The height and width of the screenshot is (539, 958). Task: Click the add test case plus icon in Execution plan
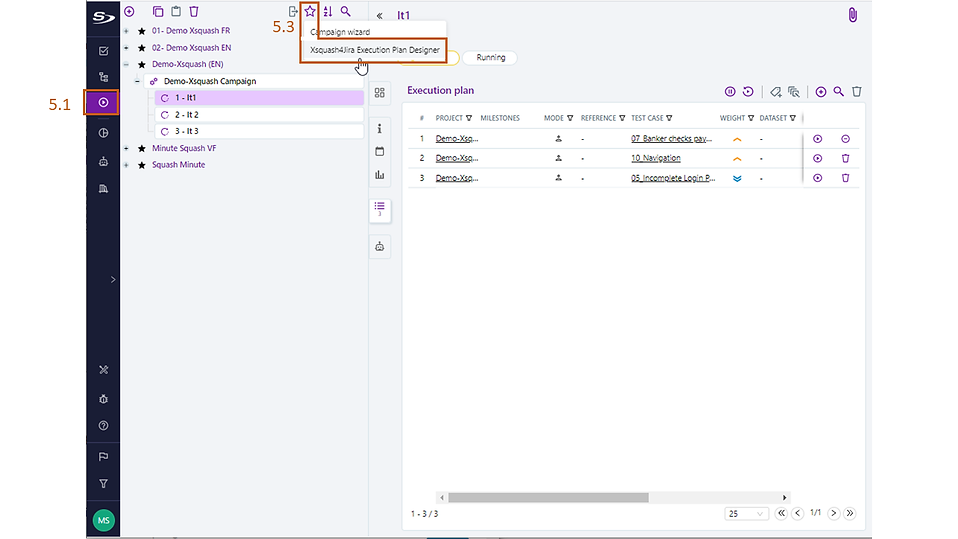coord(821,92)
